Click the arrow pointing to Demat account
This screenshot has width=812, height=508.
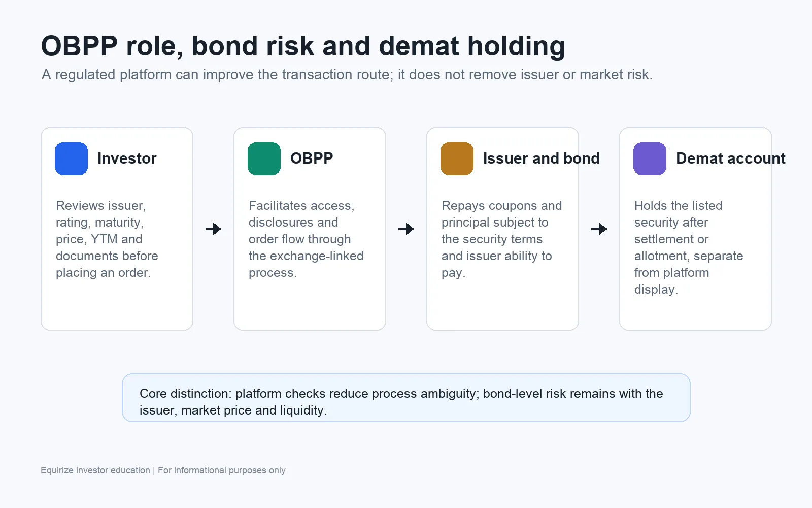coord(599,229)
